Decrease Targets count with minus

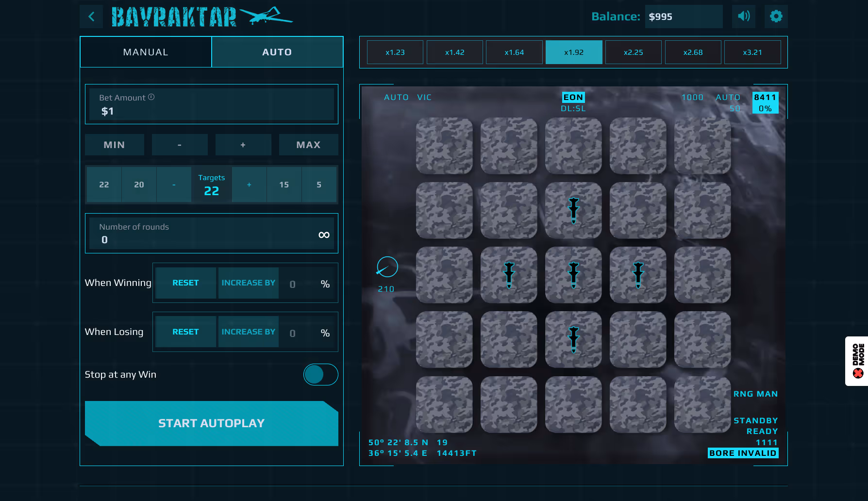(x=174, y=184)
